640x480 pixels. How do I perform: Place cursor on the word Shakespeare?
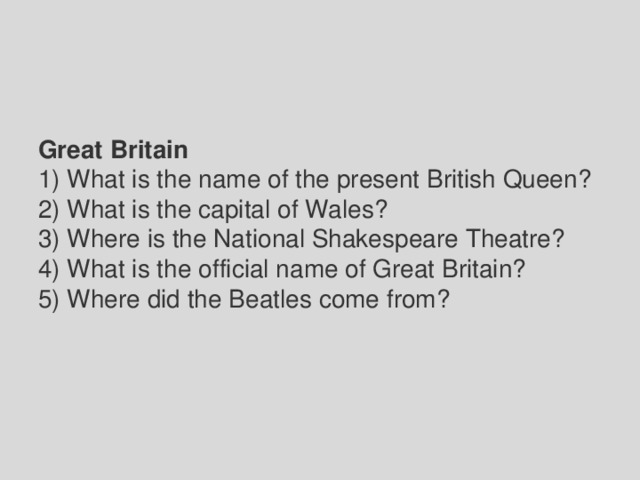[x=384, y=239]
